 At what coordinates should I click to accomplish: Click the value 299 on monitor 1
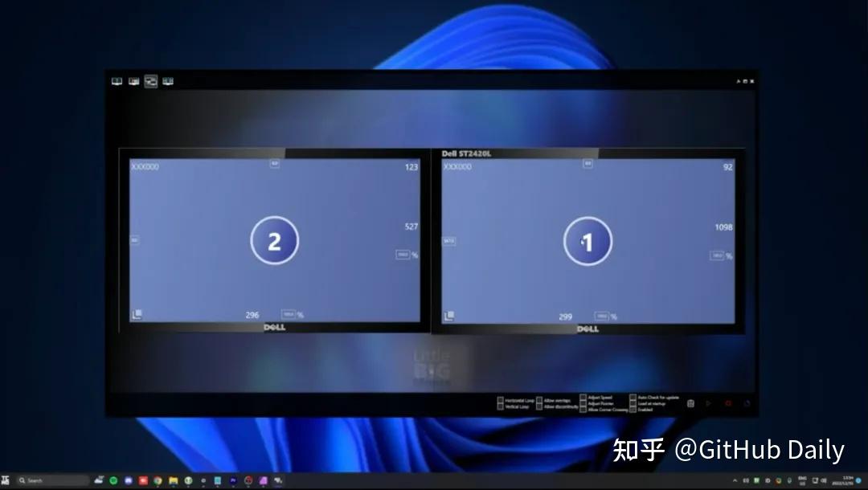pos(565,317)
